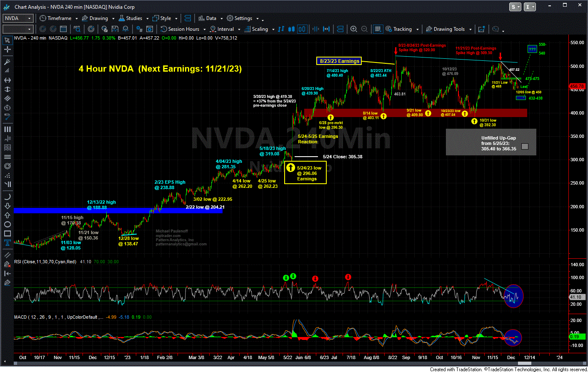Screen dimensions: 588x372
Task: Open the Data menu
Action: coord(208,18)
